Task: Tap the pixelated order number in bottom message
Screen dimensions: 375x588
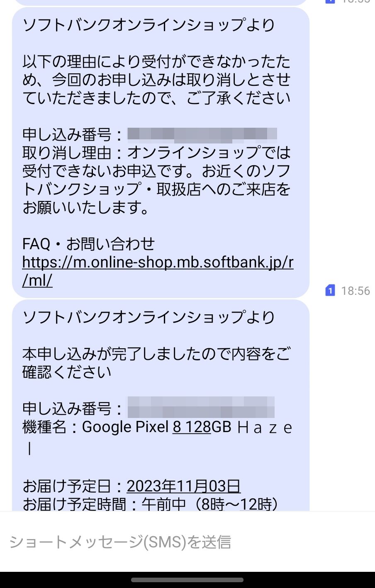Action: pos(203,408)
